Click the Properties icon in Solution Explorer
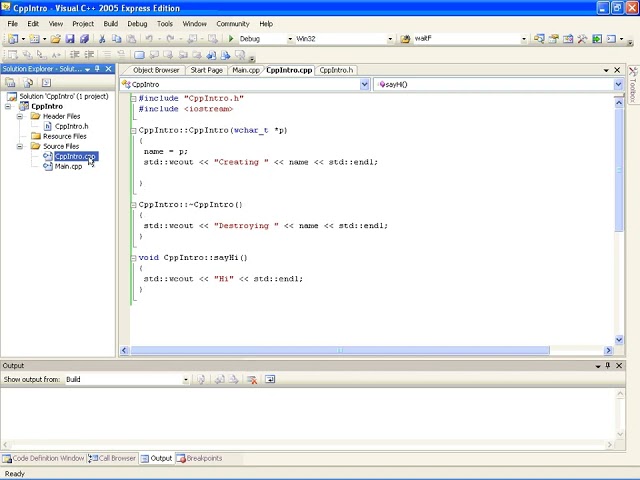 tap(10, 83)
